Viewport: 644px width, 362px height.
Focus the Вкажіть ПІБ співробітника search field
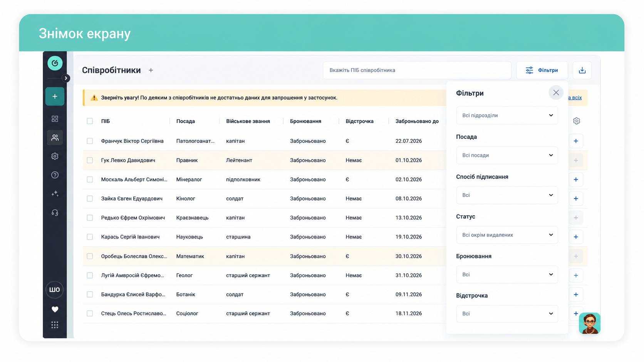pos(417,70)
